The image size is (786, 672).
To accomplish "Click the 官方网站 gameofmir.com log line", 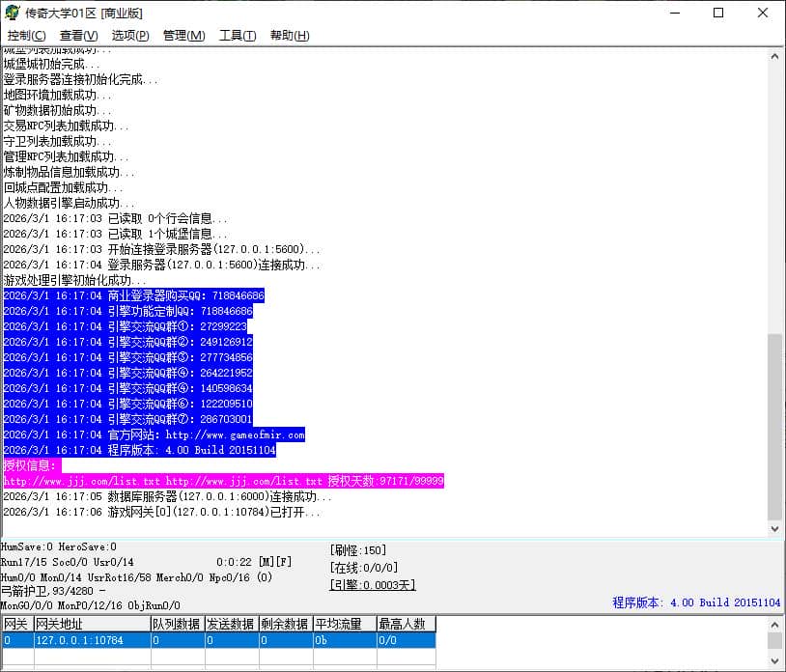I will point(154,434).
